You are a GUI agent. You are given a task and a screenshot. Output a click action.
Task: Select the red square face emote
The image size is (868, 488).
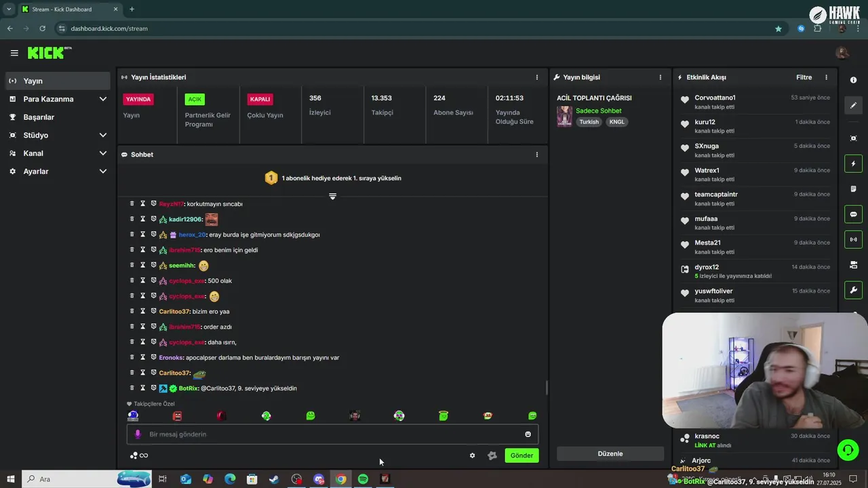[x=177, y=415]
